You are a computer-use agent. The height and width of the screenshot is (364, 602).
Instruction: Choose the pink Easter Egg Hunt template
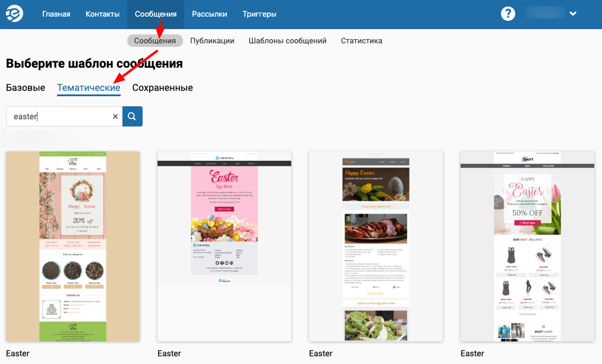pyautogui.click(x=224, y=246)
